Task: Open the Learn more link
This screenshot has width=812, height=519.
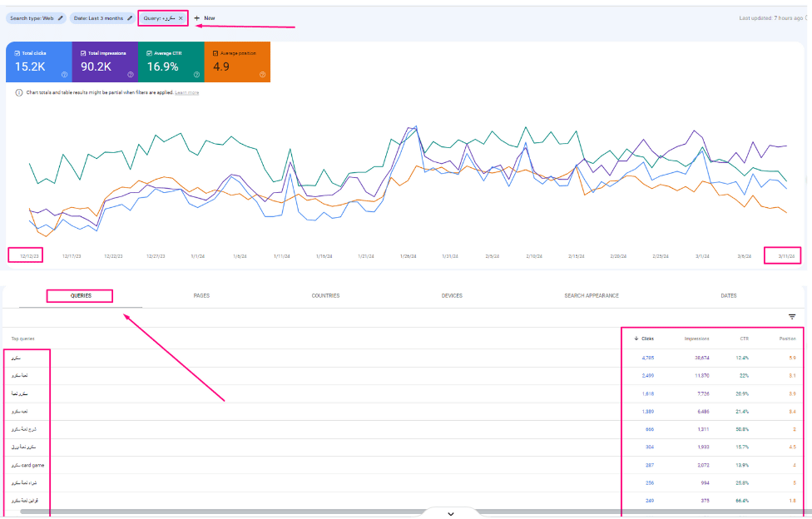Action: tap(187, 92)
